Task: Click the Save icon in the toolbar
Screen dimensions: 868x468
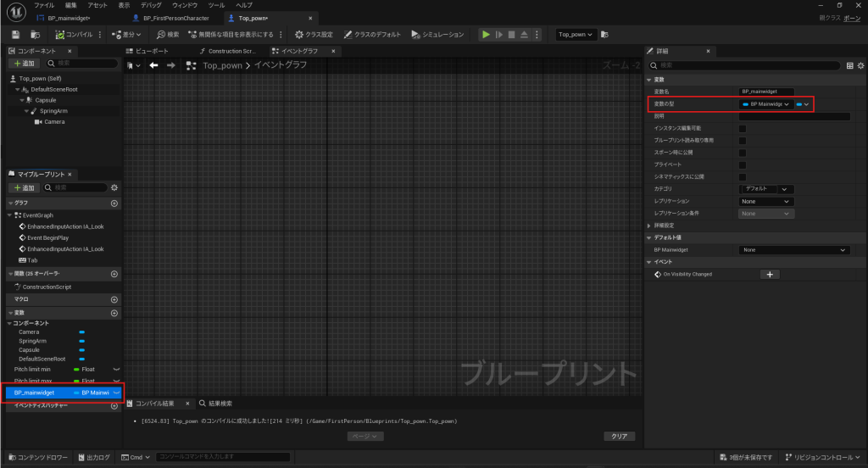Action: 15,35
